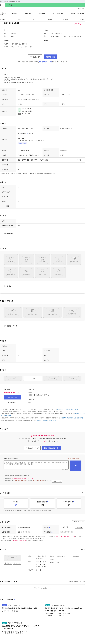Click info icon next to 주 소정근로시간
Viewport: 85px width, 644px height.
click(x=27, y=134)
